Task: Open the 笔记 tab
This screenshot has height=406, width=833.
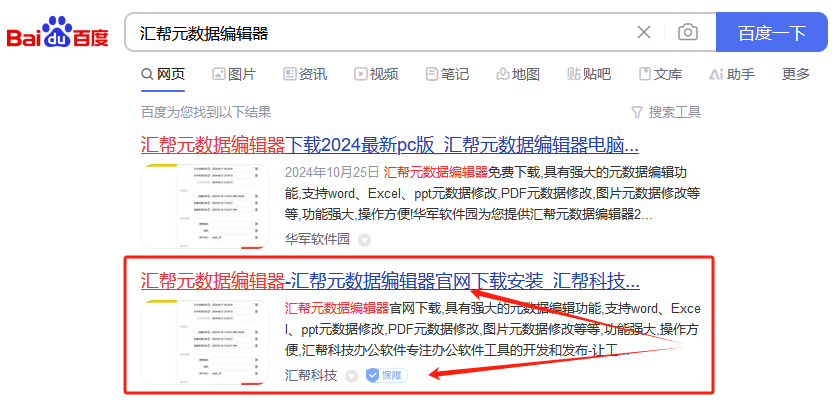Action: coord(447,74)
